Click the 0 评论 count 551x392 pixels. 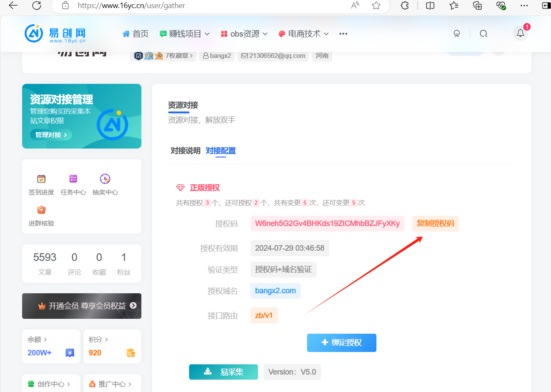(75, 263)
